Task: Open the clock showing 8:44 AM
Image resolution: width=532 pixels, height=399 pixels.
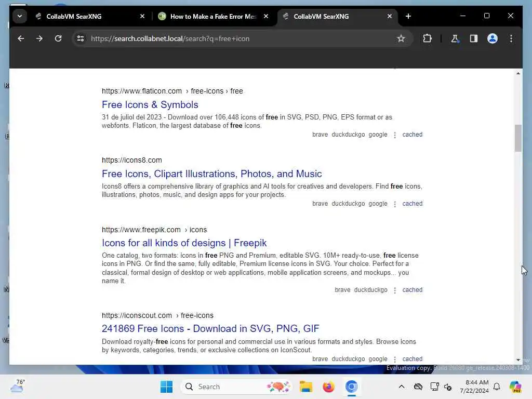Action: click(x=474, y=387)
